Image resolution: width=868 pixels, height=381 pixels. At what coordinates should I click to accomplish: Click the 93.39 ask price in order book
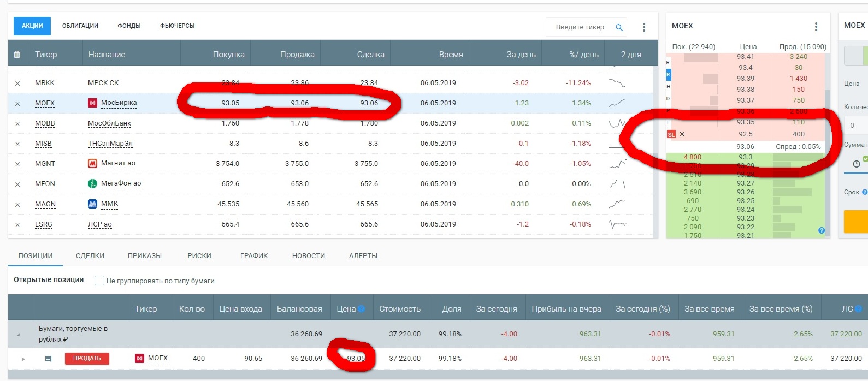tap(746, 79)
